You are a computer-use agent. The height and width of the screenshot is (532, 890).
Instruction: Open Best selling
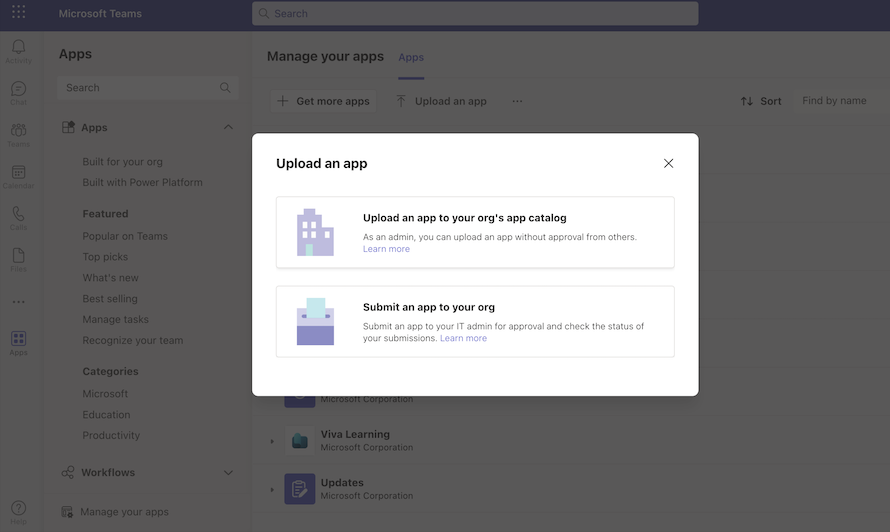click(110, 299)
